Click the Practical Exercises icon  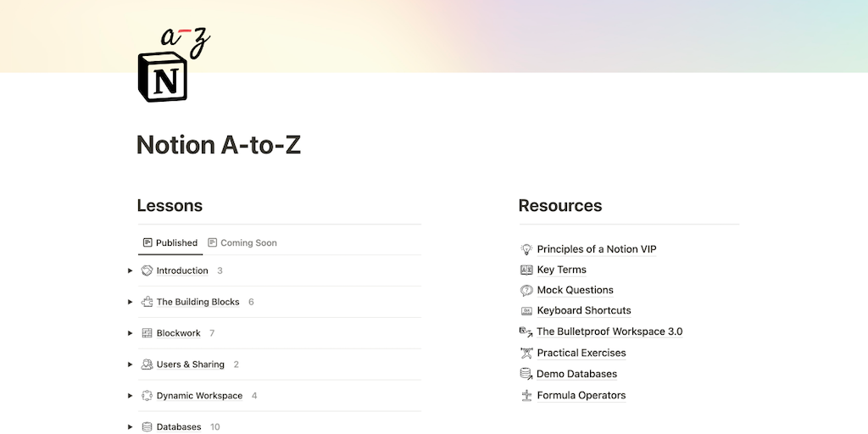pos(526,353)
